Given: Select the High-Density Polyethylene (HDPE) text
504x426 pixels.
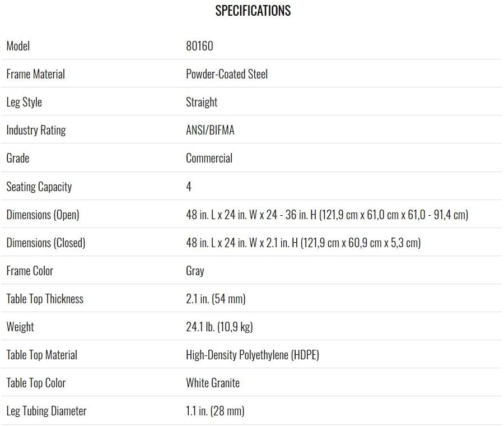Looking at the screenshot, I should click(253, 355).
